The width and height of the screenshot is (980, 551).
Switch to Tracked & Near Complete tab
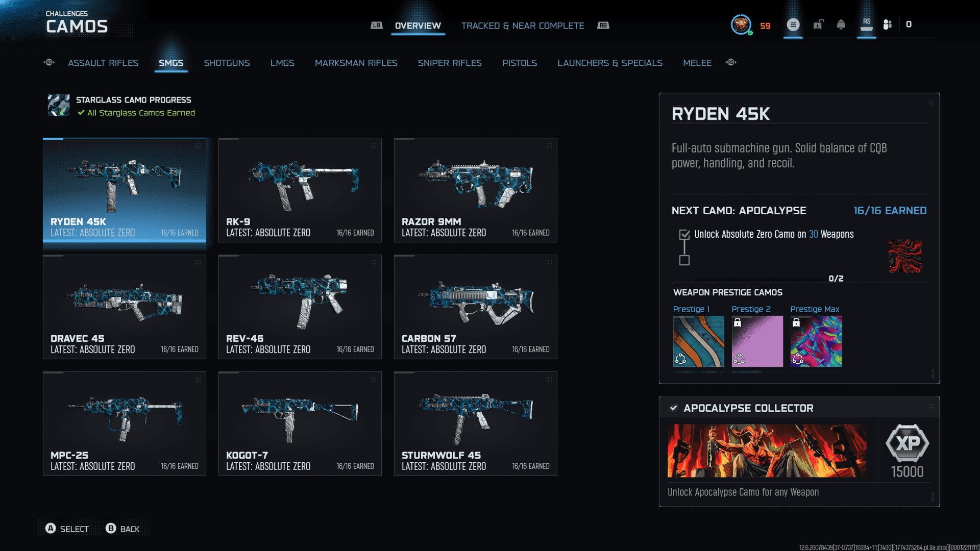click(x=523, y=26)
